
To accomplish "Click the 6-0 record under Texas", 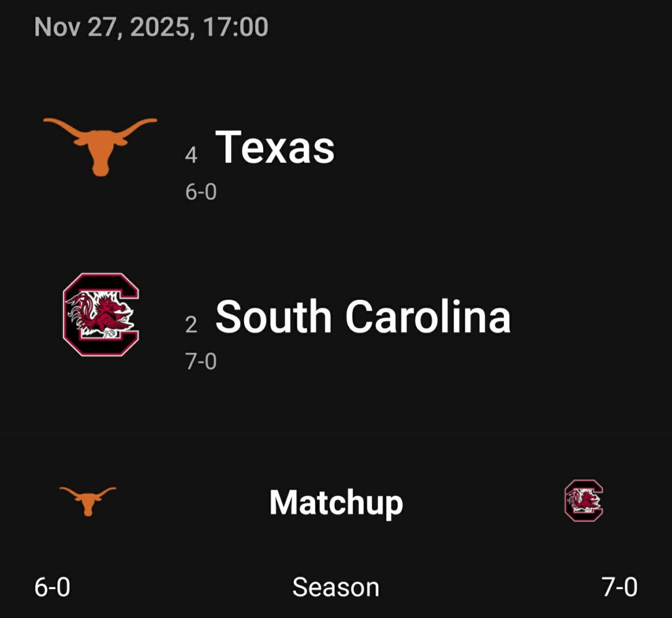I will pyautogui.click(x=201, y=192).
